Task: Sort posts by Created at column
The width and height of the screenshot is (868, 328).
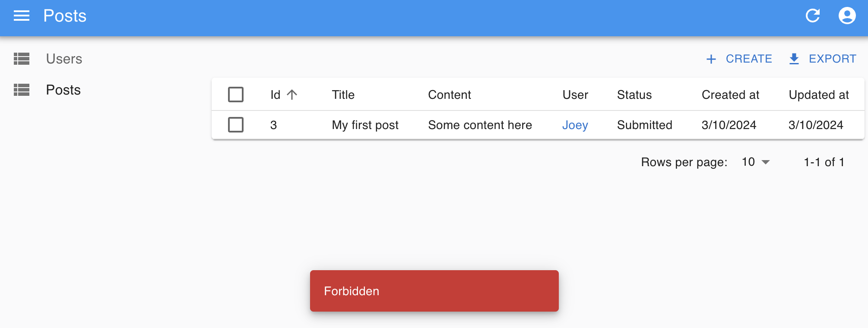Action: (730, 95)
